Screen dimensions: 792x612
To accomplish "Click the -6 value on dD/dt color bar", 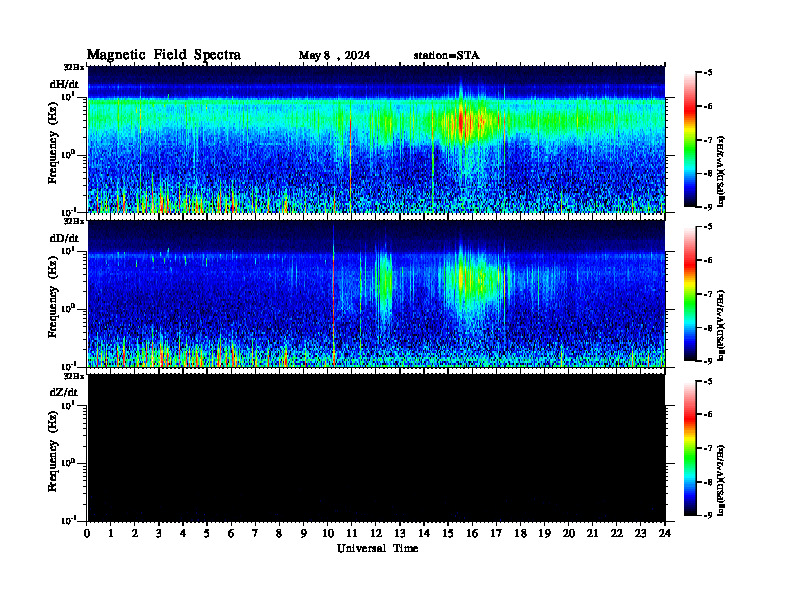I will click(x=708, y=261).
